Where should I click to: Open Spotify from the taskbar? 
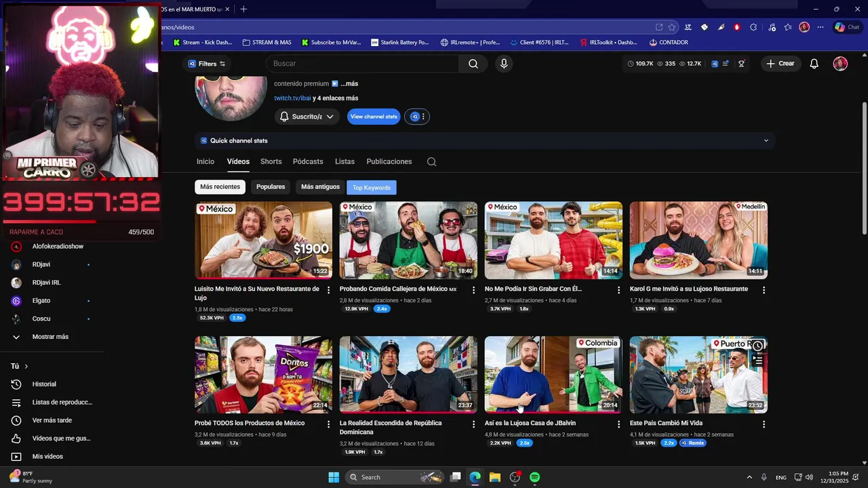tap(534, 477)
